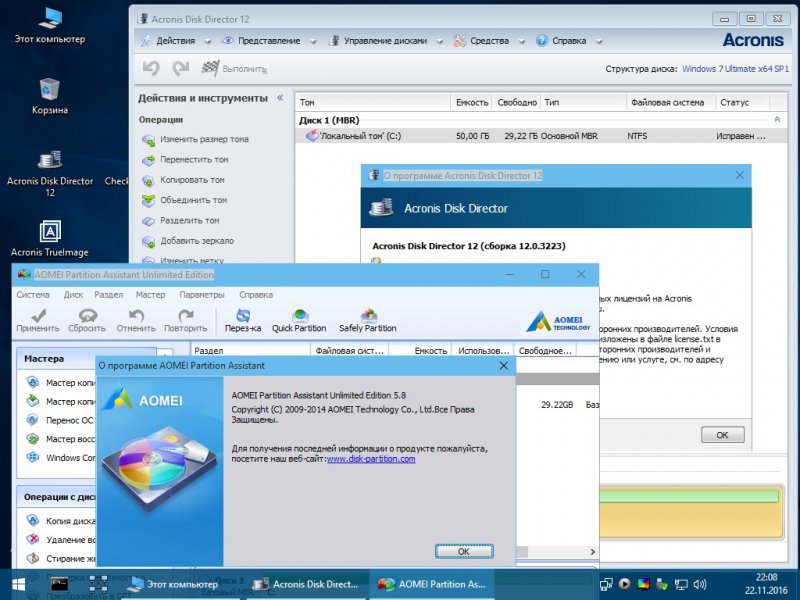Open the Мастер menu in AOMEI
Image resolution: width=800 pixels, height=600 pixels.
click(x=151, y=295)
